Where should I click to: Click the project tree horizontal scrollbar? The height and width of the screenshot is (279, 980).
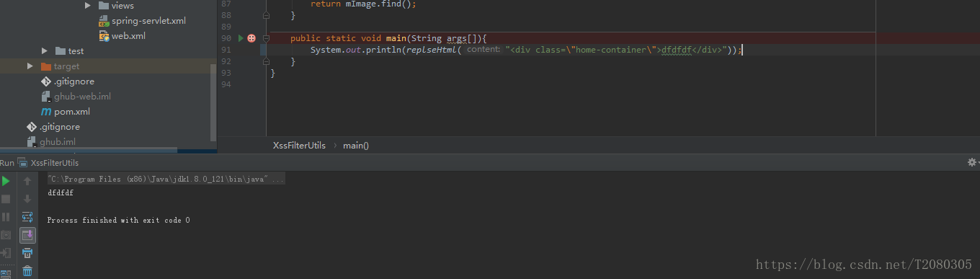pos(89,151)
